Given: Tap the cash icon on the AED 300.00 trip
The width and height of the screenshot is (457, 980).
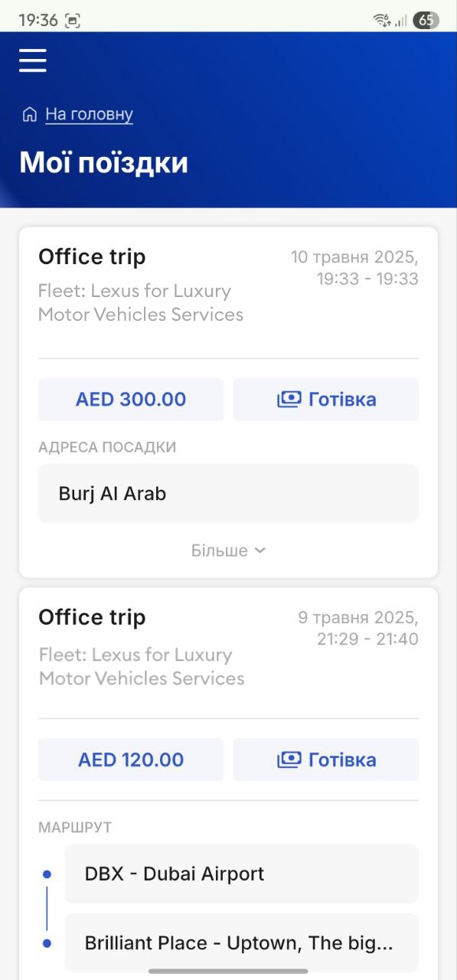Looking at the screenshot, I should 289,399.
